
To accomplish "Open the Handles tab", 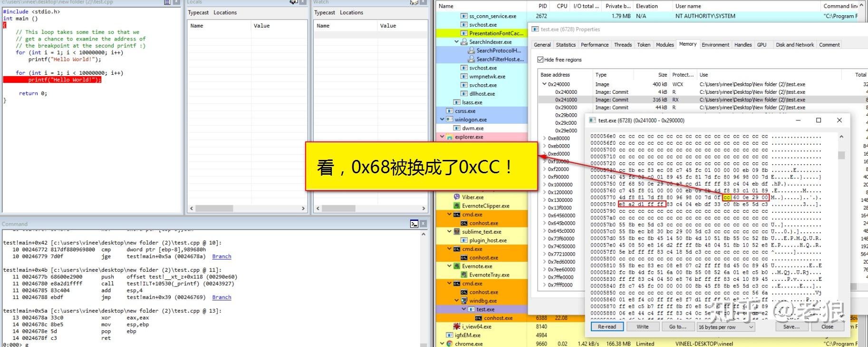I will click(743, 45).
